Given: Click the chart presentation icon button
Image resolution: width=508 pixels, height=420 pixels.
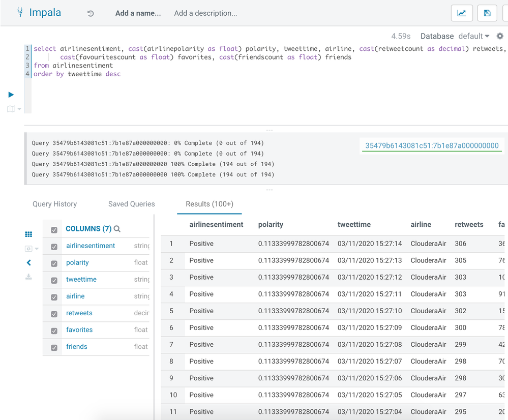Looking at the screenshot, I should point(462,13).
